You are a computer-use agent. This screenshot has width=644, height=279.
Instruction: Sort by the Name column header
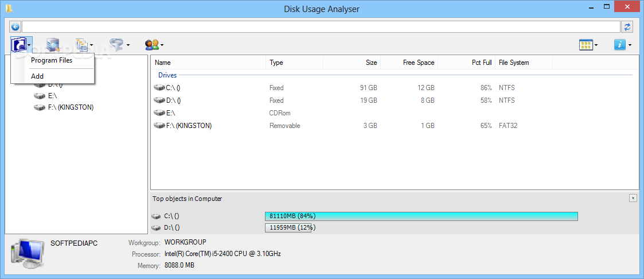click(x=208, y=63)
